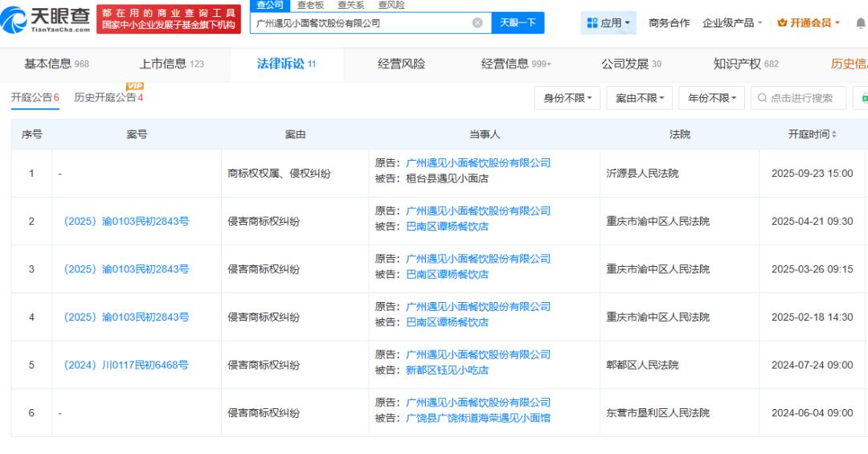Viewport: 868px width, 454px height.
Task: Open the 年份不限 filter
Action: pos(711,98)
